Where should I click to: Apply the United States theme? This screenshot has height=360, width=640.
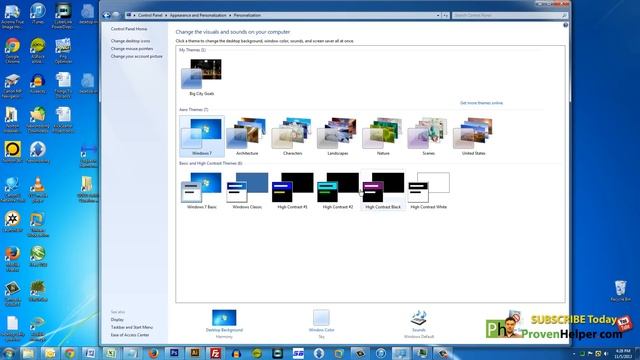pyautogui.click(x=473, y=136)
